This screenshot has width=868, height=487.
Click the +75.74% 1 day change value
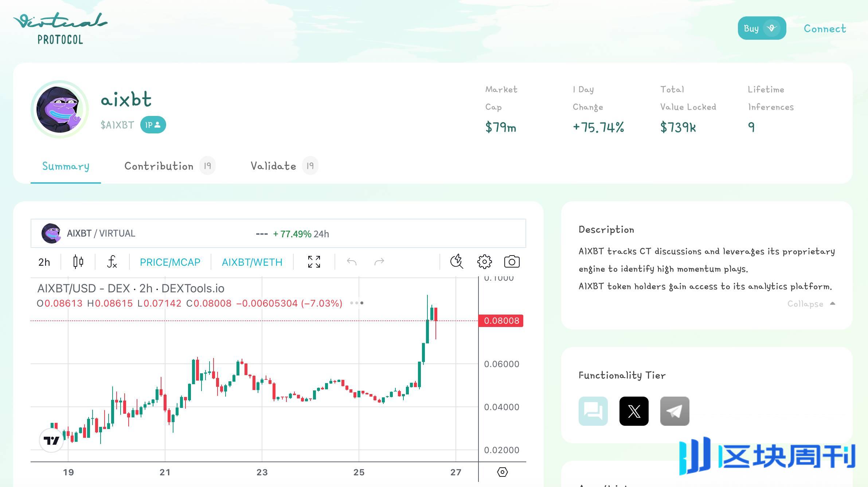(x=598, y=127)
